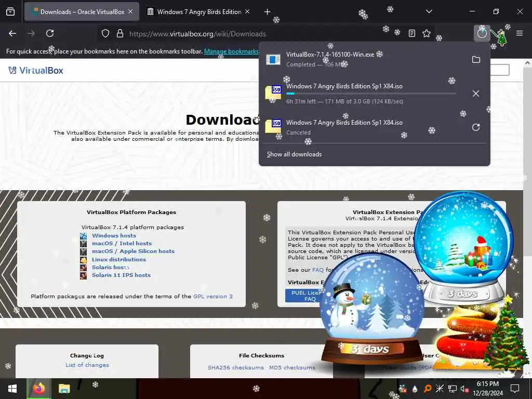The image size is (532, 399).
Task: Open Solaris 11 IPS hosts link
Action: (121, 275)
